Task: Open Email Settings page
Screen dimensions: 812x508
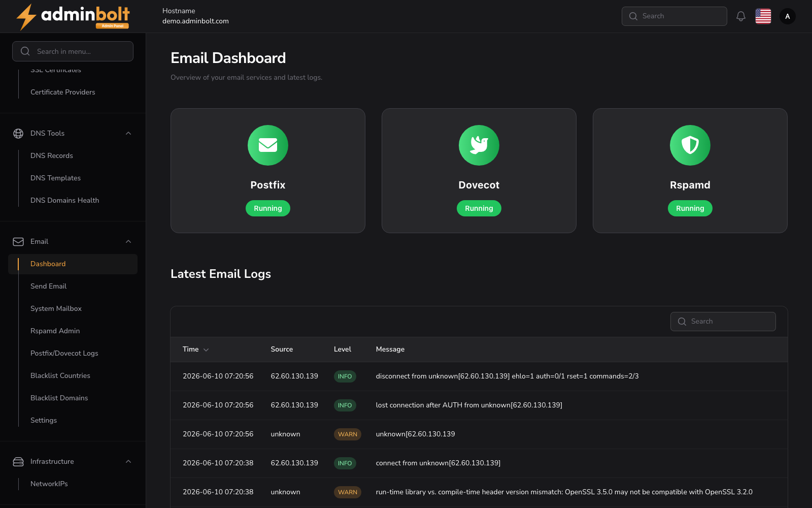Action: coord(44,420)
